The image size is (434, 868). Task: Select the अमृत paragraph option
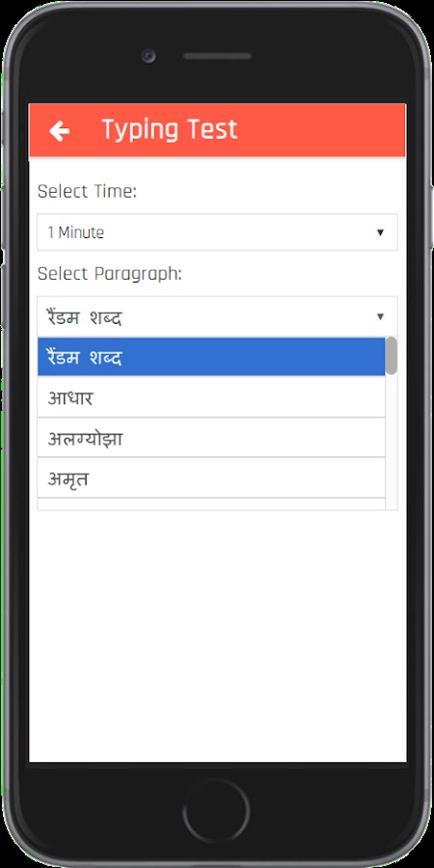[x=211, y=478]
